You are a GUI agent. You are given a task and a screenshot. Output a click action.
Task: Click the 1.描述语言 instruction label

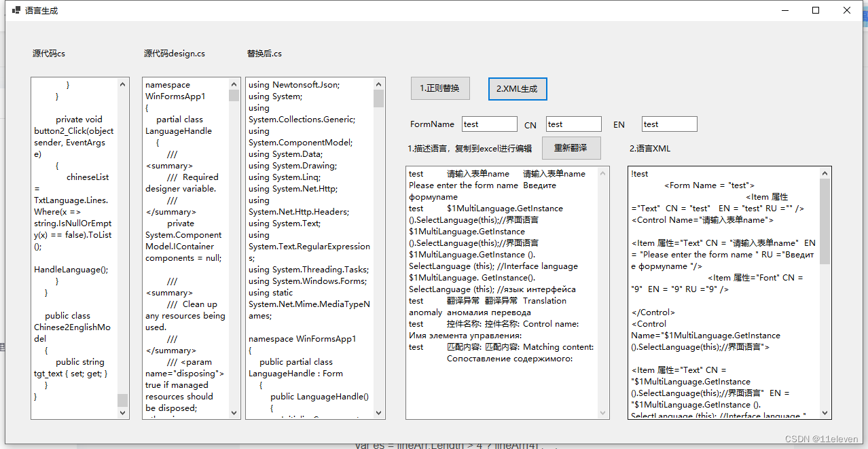point(470,148)
